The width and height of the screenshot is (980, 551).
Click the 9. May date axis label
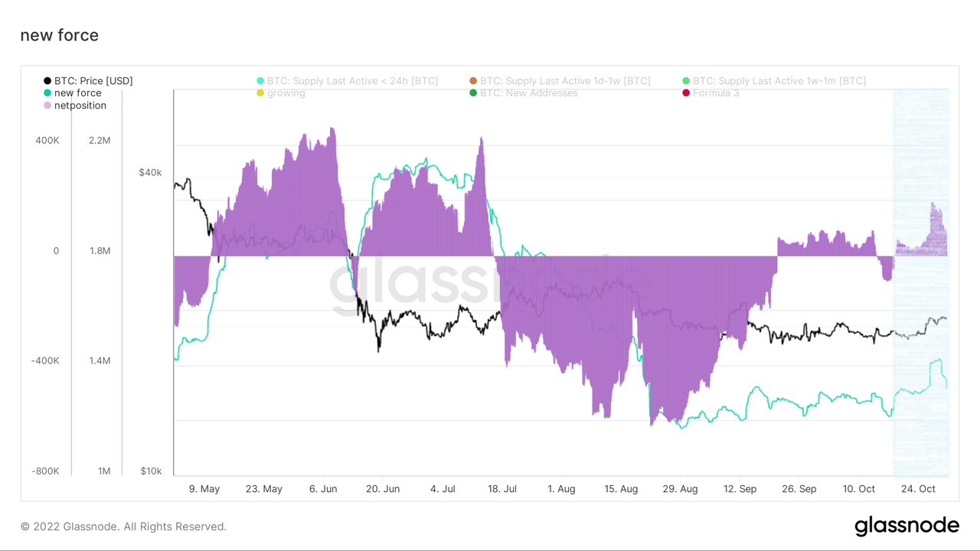pos(204,489)
